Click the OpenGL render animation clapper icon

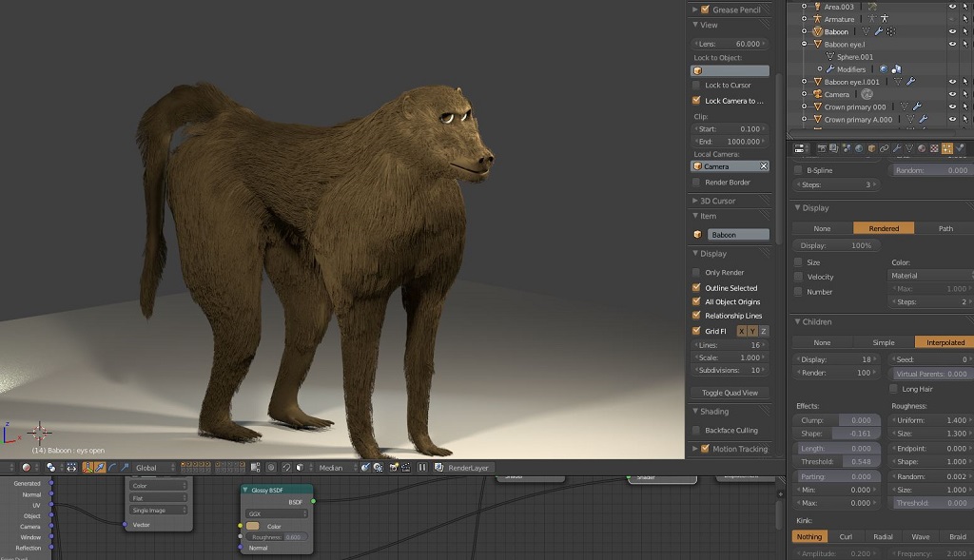click(405, 468)
